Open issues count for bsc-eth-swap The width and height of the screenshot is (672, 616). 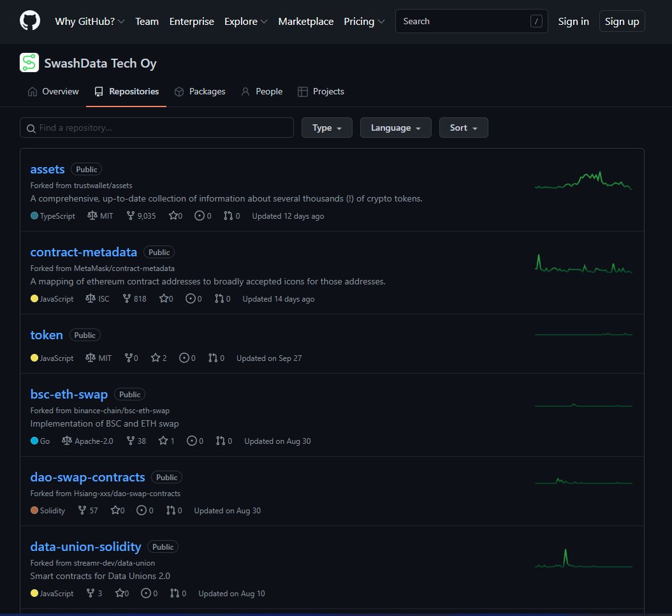coord(195,441)
